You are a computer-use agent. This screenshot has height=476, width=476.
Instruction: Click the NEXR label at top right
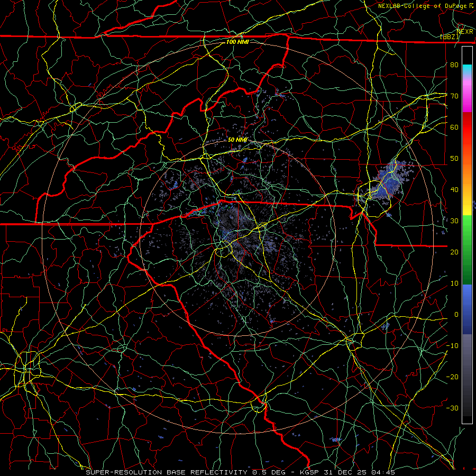pos(465,32)
